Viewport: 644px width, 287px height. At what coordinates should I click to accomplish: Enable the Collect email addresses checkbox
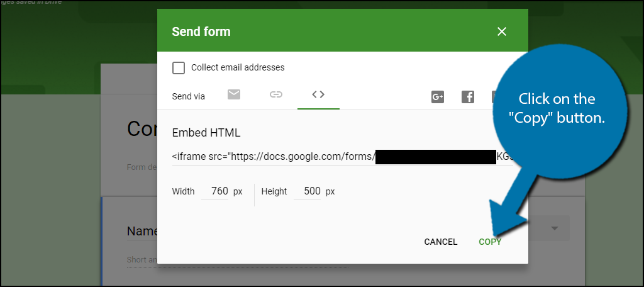point(179,68)
